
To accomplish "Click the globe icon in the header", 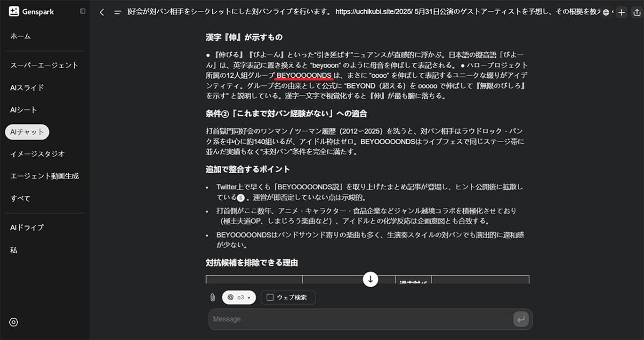I will click(606, 12).
